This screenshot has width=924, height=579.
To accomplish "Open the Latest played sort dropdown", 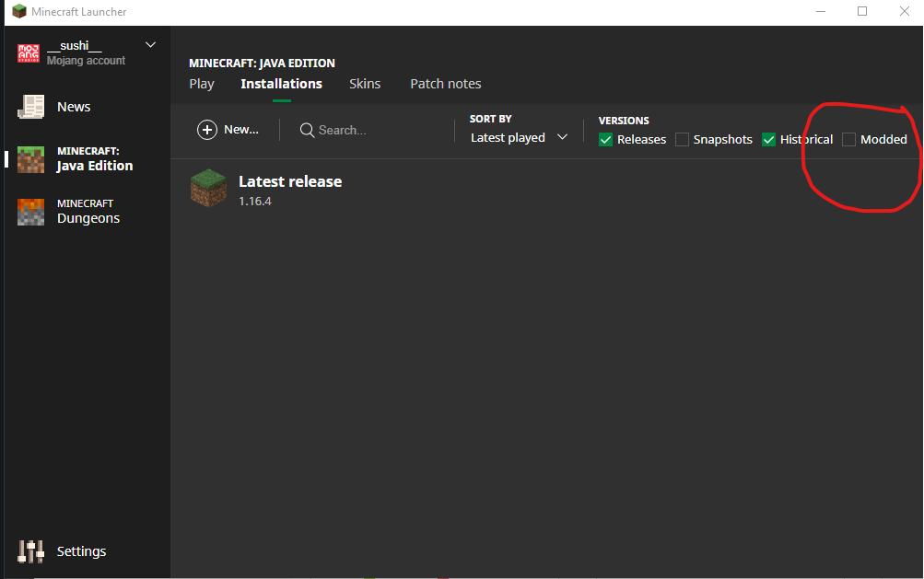I will (x=519, y=138).
